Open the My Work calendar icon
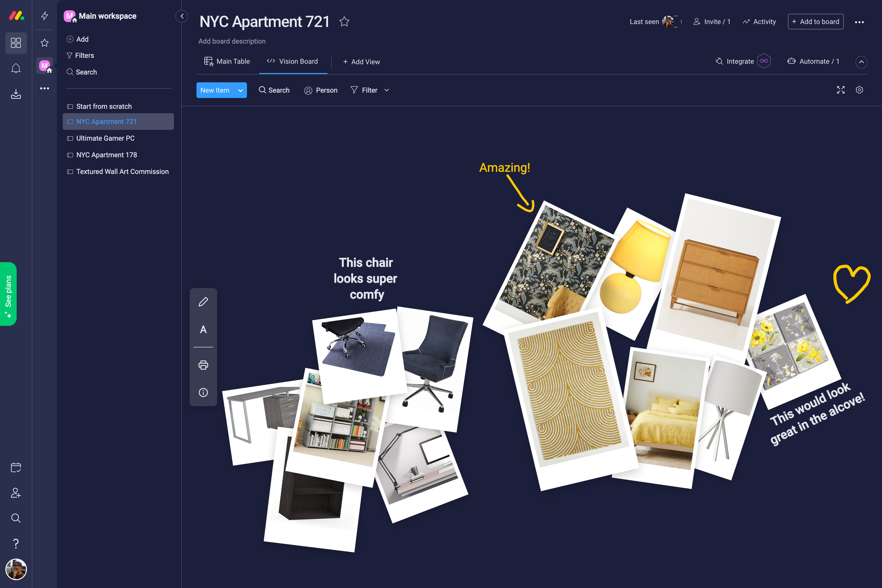882x588 pixels. (x=16, y=467)
